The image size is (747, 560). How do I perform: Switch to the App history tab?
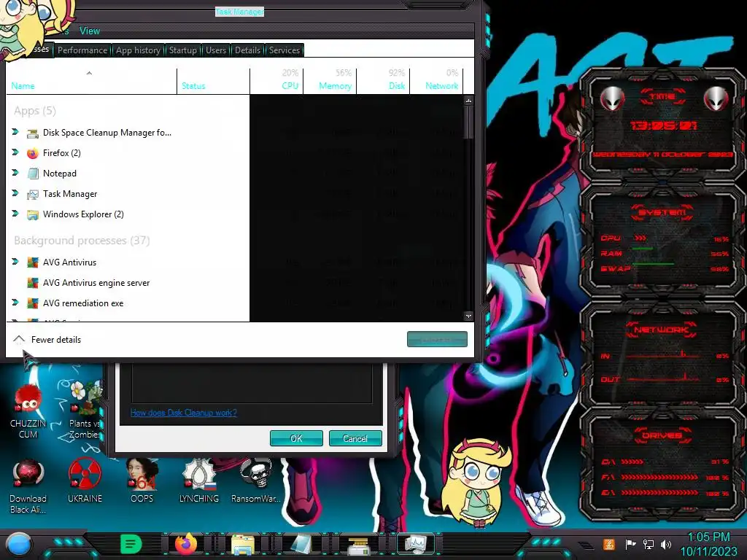pyautogui.click(x=138, y=50)
